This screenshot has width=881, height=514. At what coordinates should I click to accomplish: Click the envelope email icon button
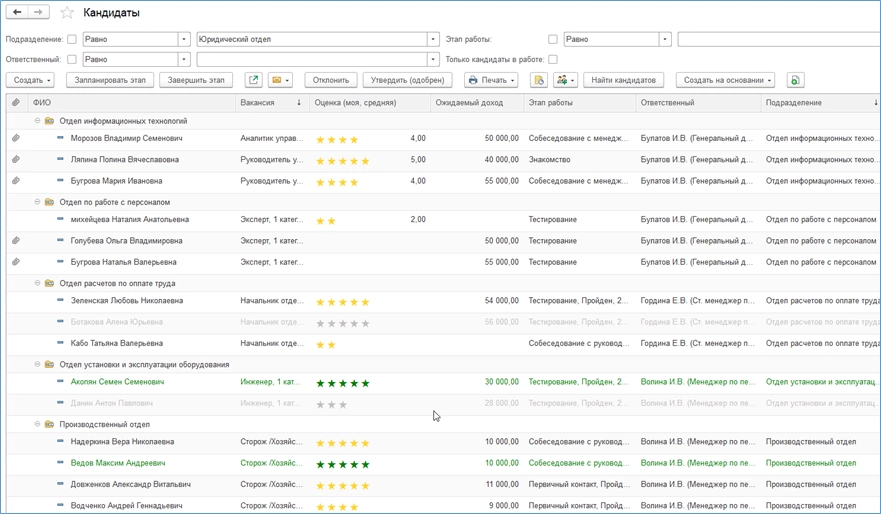(280, 80)
